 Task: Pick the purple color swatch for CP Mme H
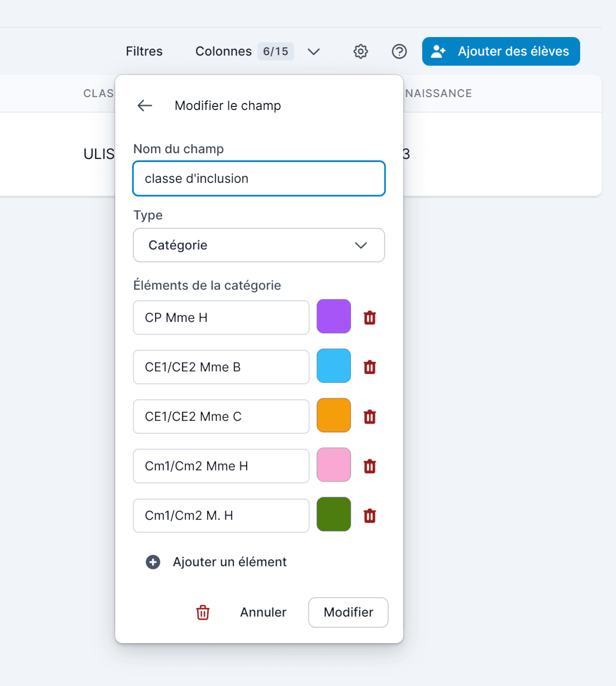[334, 317]
